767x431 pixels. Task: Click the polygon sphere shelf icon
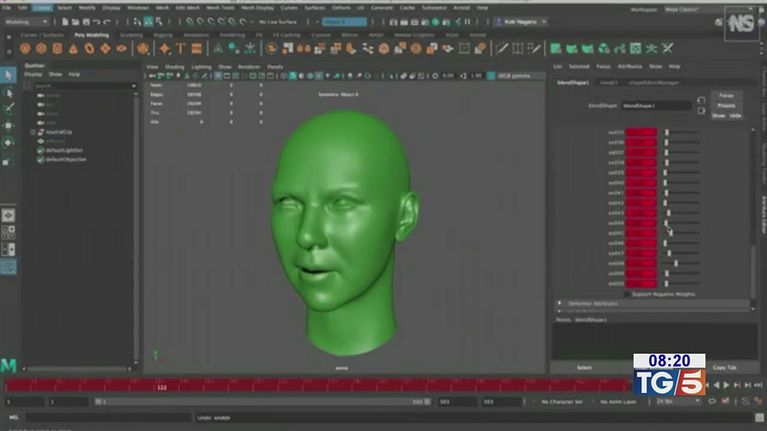pos(26,48)
